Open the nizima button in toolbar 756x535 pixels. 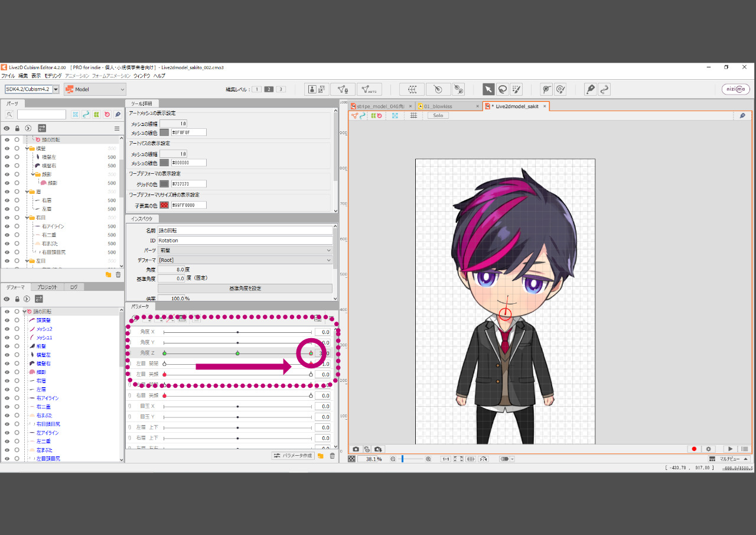[735, 89]
